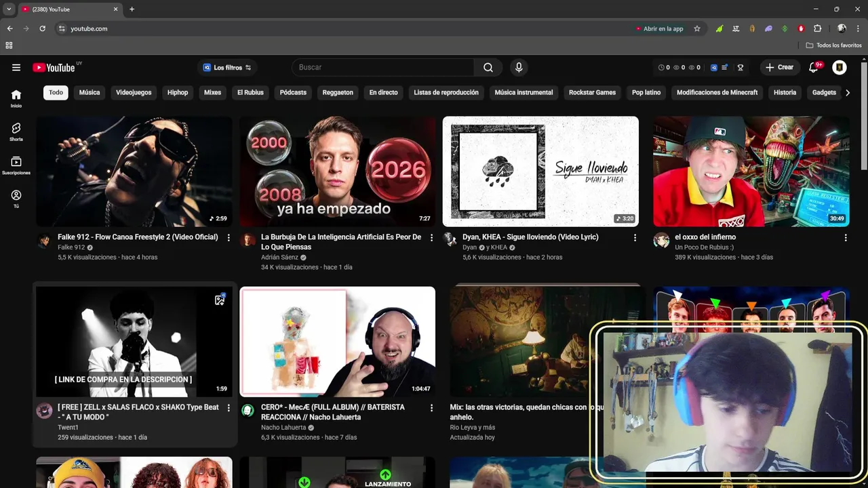
Task: Open the notifications bell
Action: (x=814, y=67)
